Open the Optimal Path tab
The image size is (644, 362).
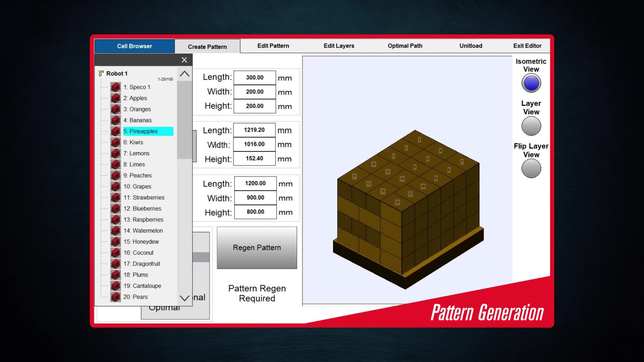pyautogui.click(x=405, y=46)
